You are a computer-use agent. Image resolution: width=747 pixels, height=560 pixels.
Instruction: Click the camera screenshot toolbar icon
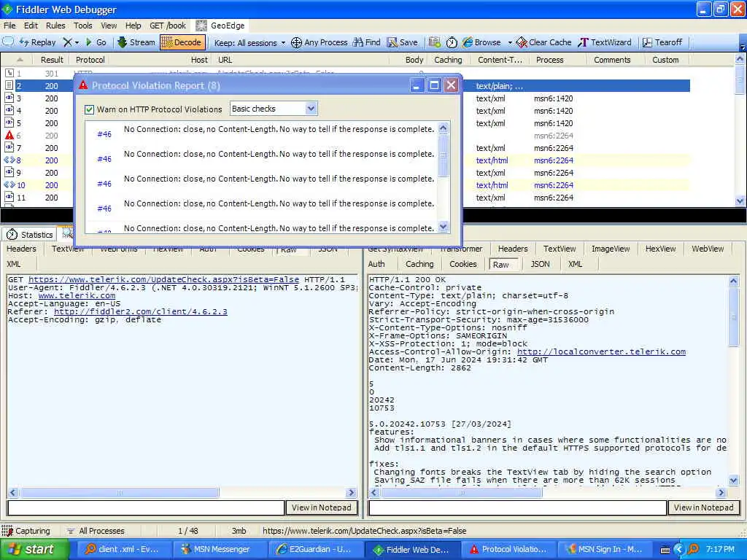[434, 42]
